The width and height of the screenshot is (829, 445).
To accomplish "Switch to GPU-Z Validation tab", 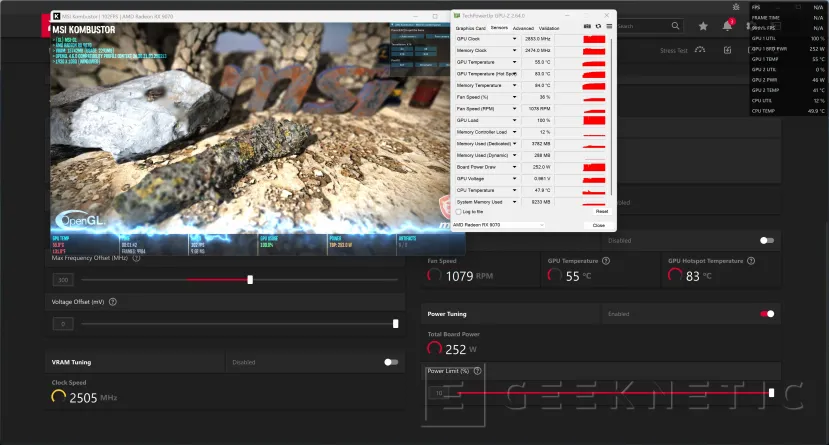I will (x=549, y=28).
